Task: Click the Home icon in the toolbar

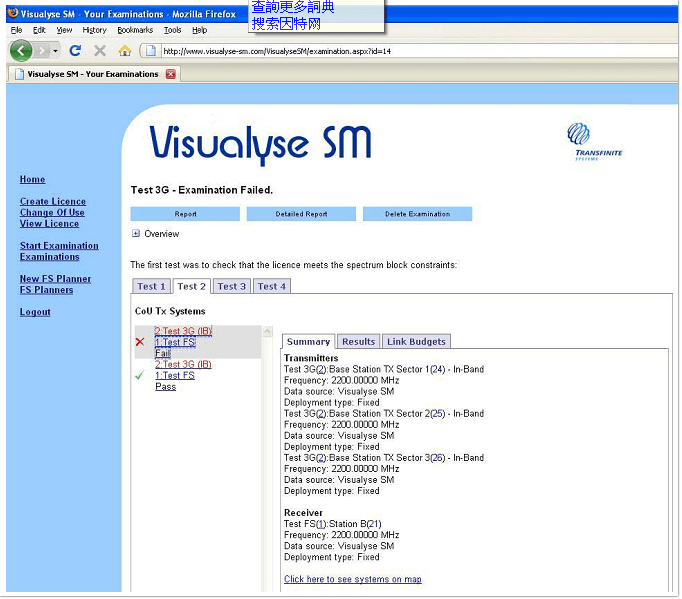Action: [125, 50]
